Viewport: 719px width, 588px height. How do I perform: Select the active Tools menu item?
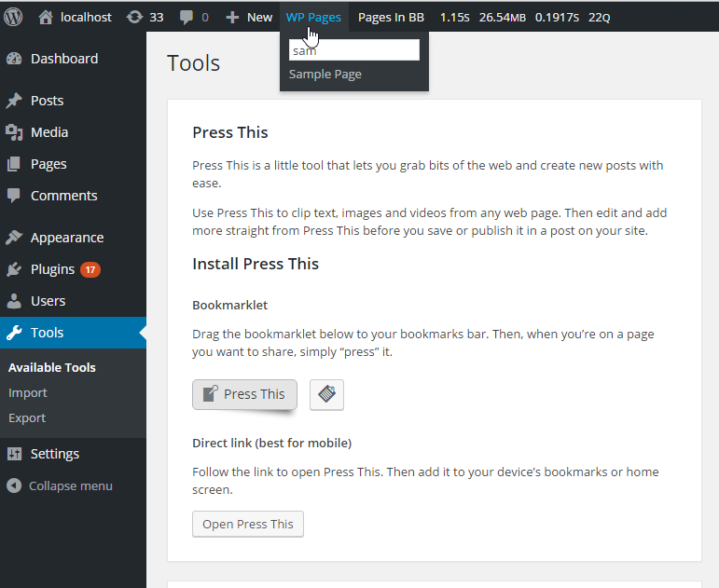click(x=73, y=333)
